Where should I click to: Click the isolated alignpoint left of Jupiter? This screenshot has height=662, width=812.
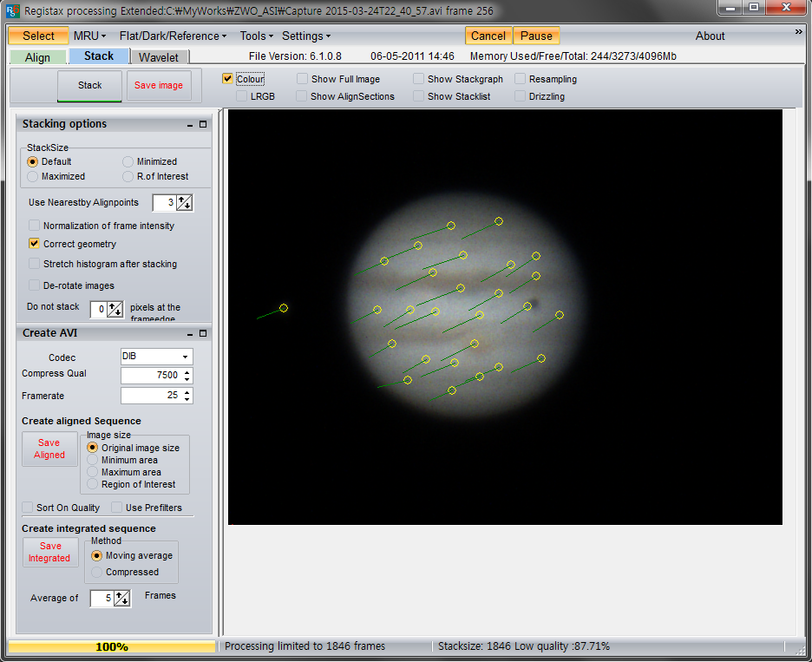pyautogui.click(x=284, y=308)
